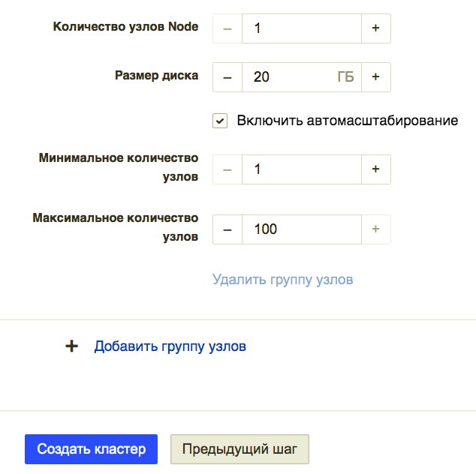Click the 'Количество узлов Node' input field

point(301,28)
